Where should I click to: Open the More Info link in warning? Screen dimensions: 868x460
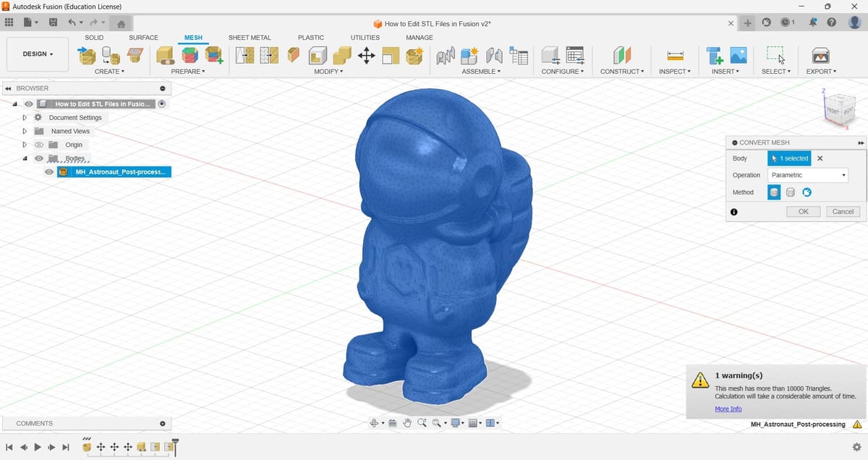coord(728,409)
